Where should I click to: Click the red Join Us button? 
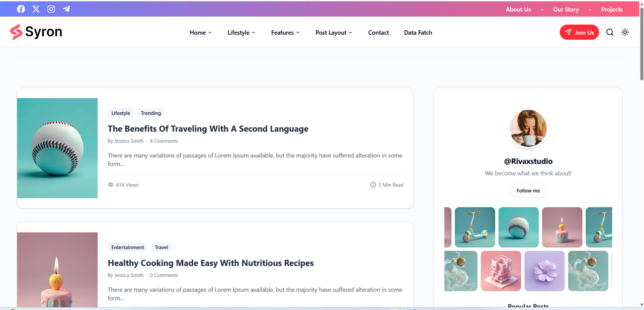(579, 32)
